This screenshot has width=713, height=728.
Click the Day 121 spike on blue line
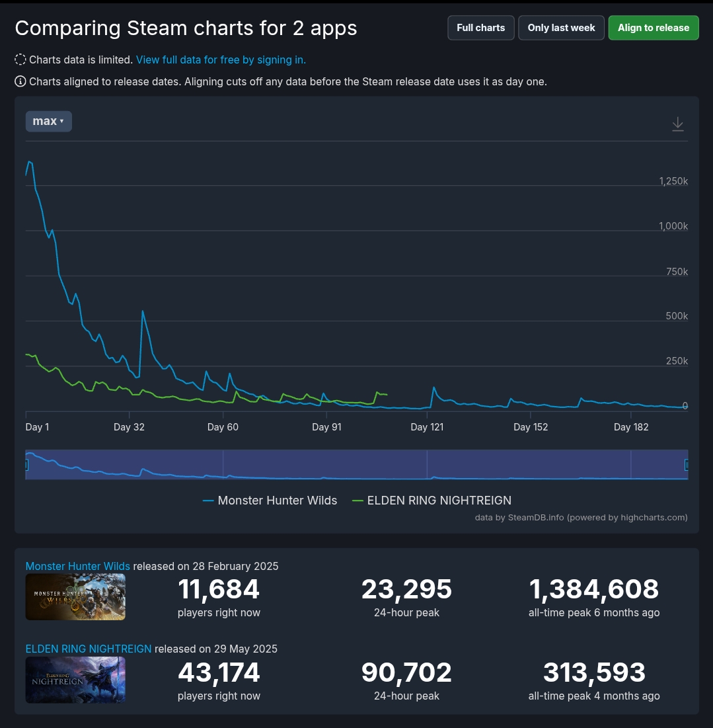tap(434, 388)
